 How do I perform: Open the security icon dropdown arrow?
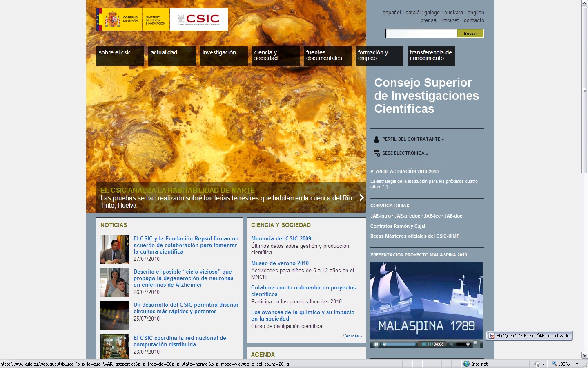click(543, 364)
